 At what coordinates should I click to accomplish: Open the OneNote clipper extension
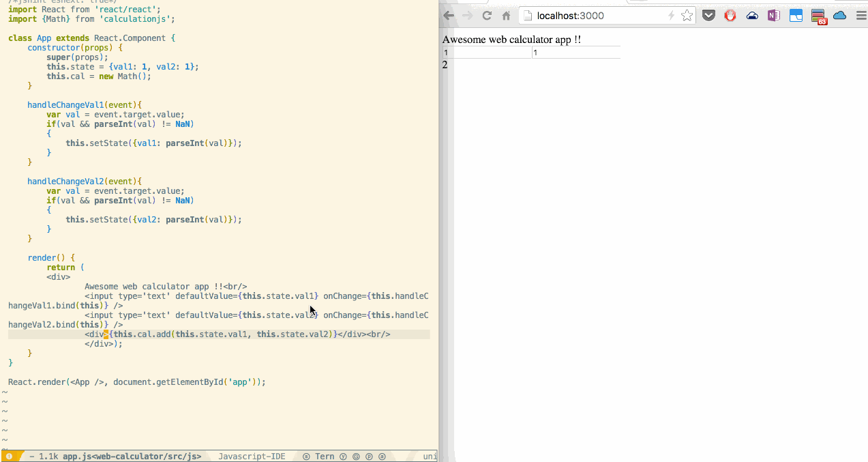coord(774,16)
